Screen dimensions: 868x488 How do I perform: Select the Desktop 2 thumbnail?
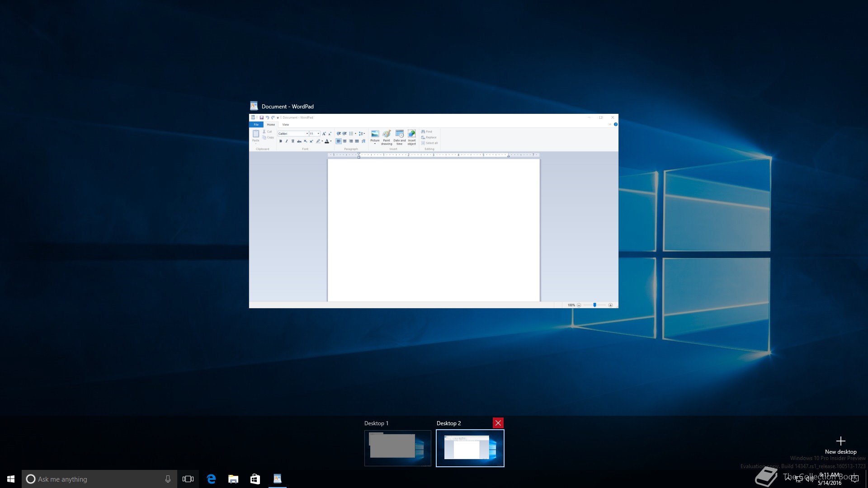tap(470, 448)
